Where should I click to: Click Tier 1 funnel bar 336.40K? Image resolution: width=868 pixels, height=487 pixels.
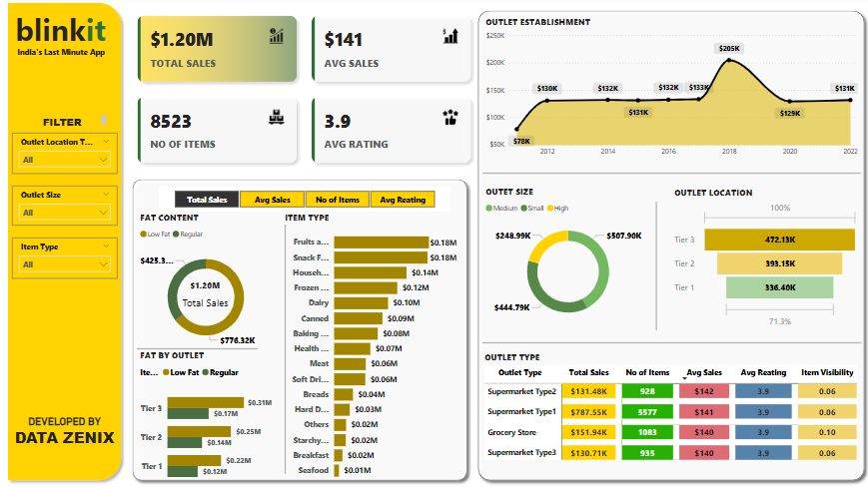point(779,287)
